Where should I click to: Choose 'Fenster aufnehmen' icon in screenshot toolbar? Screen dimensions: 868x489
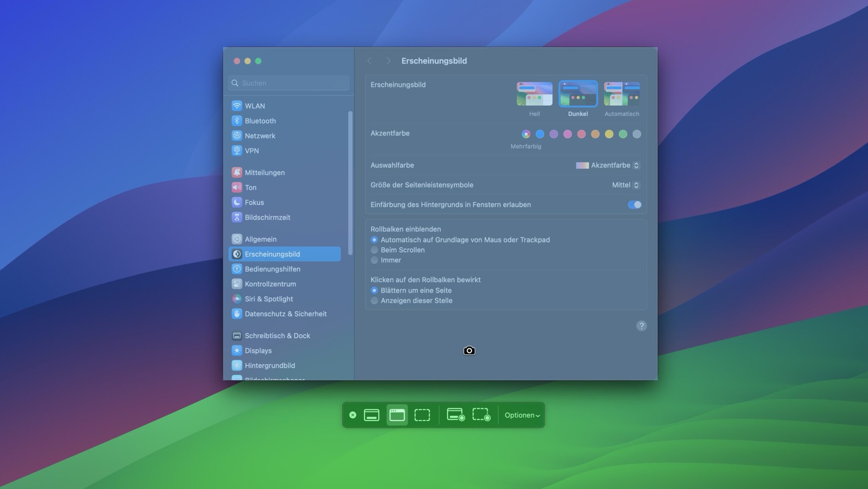397,415
